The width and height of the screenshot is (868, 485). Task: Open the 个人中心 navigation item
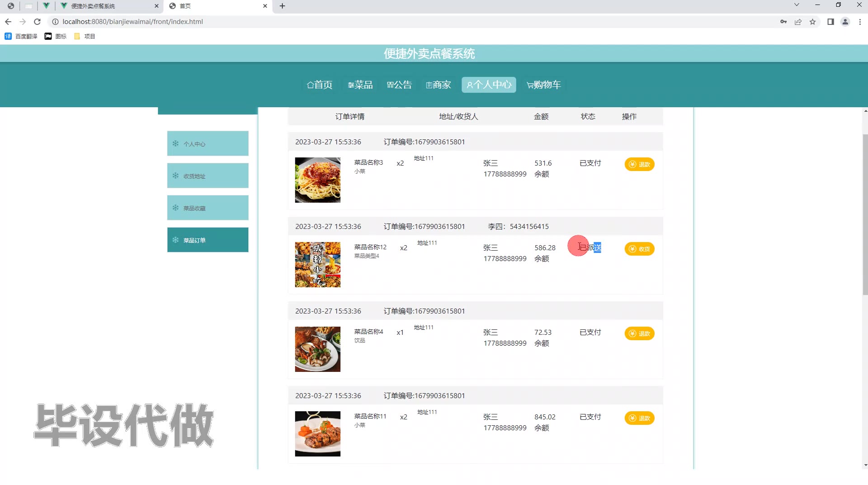[489, 85]
